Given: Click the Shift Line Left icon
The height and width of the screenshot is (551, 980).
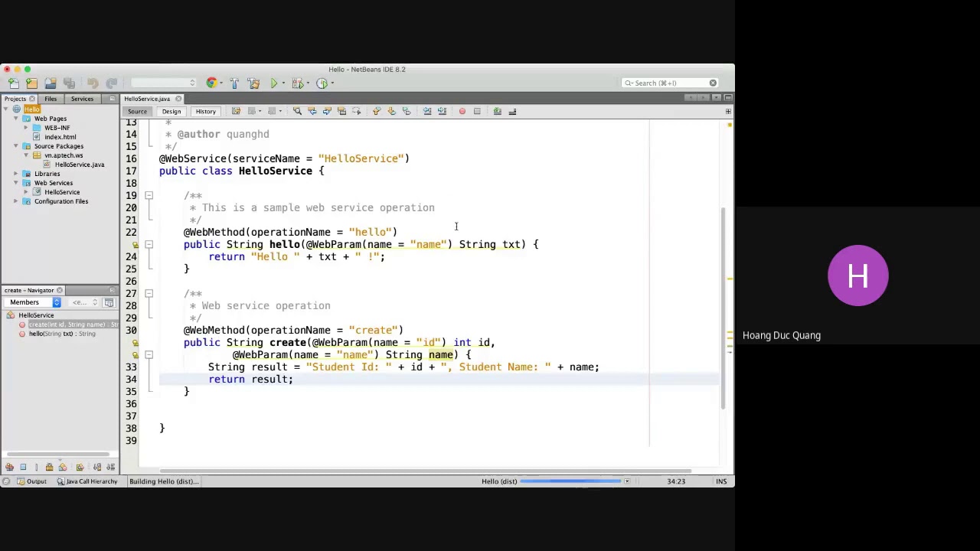Looking at the screenshot, I should point(427,111).
